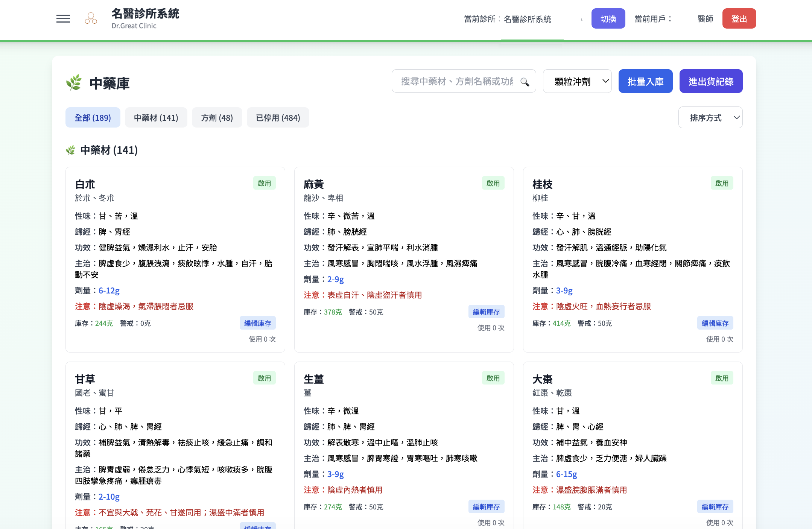Switch to the 已停用 (484) filter tab
The width and height of the screenshot is (812, 529).
click(278, 117)
